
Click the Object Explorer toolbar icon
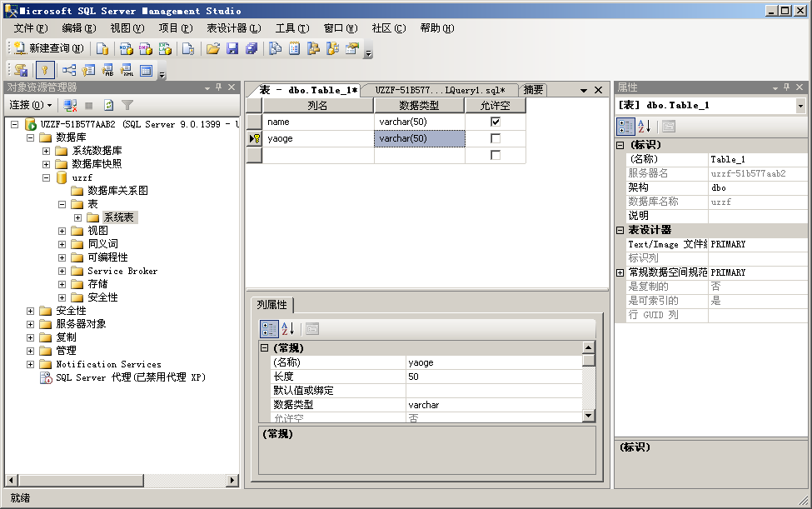click(x=313, y=48)
